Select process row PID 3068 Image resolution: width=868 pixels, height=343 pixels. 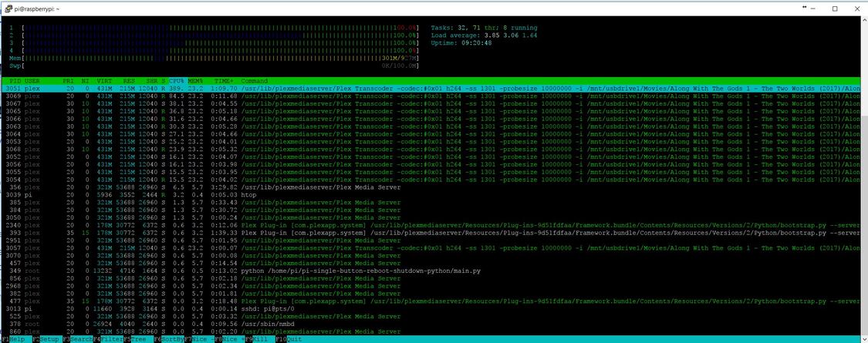[x=432, y=149]
